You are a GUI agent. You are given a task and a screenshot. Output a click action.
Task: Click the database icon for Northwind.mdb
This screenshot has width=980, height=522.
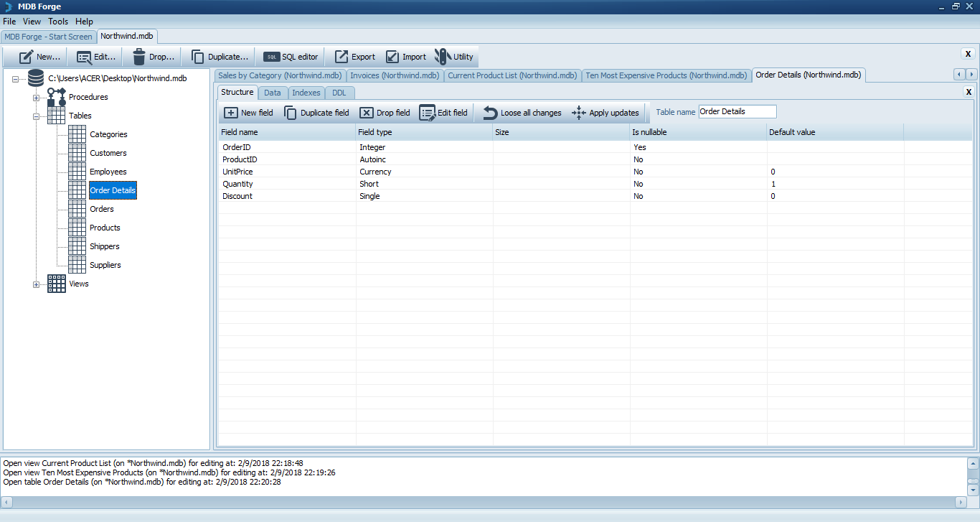[x=36, y=78]
